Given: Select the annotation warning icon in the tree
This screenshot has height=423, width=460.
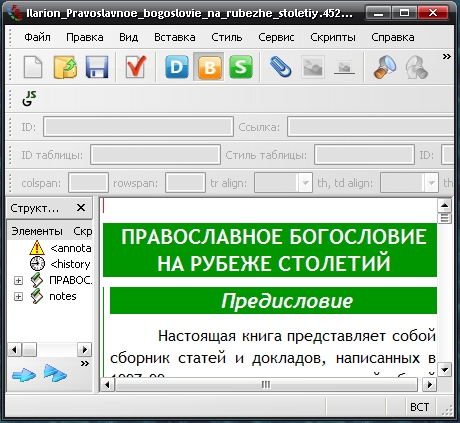Looking at the screenshot, I should pyautogui.click(x=37, y=248).
